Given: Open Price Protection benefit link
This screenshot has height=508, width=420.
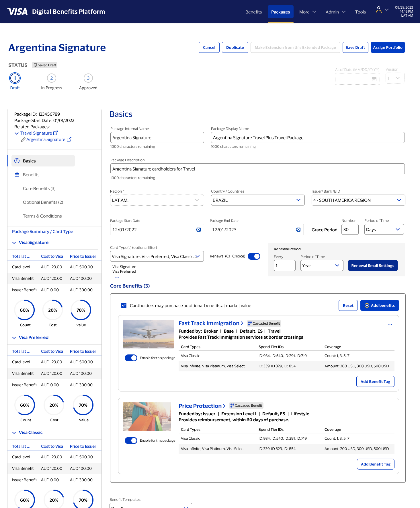Looking at the screenshot, I should (x=202, y=406).
